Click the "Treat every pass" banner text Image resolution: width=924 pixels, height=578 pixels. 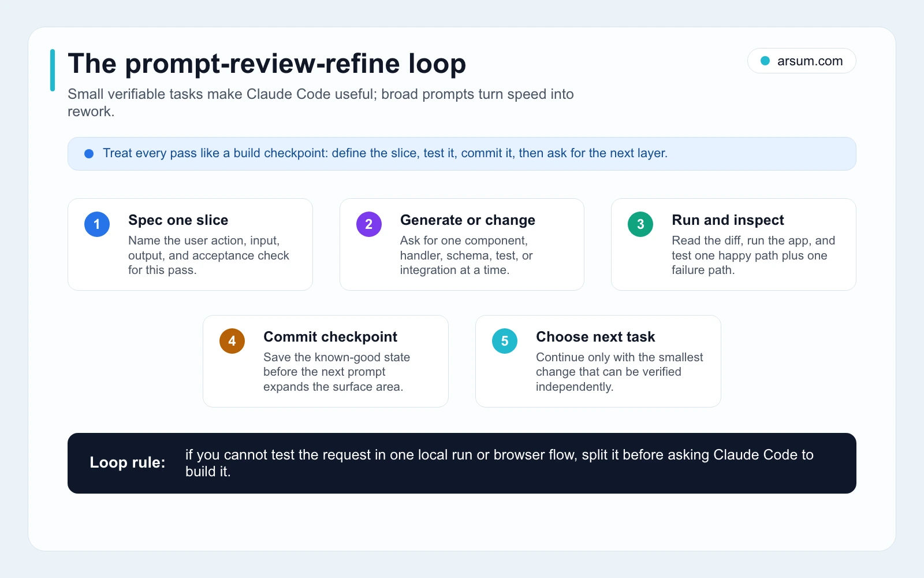pos(385,153)
